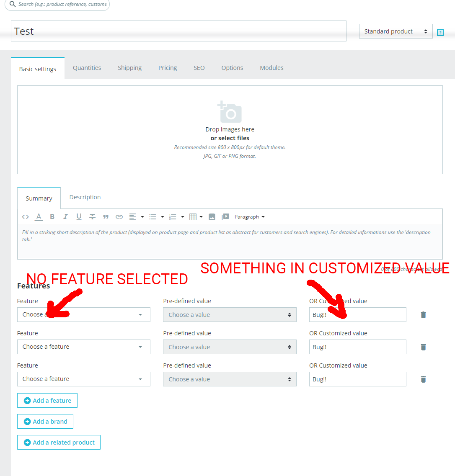The image size is (455, 476).
Task: Open the second Choose a feature dropdown
Action: click(x=84, y=347)
